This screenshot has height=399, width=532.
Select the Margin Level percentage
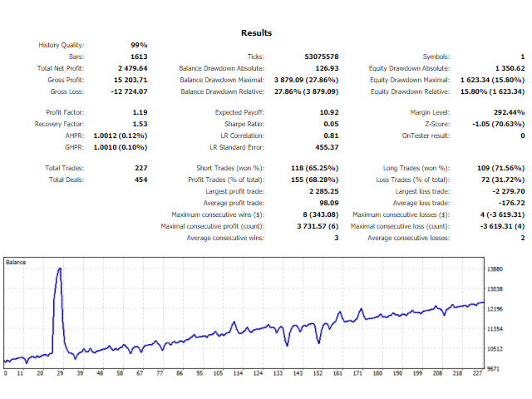point(509,111)
